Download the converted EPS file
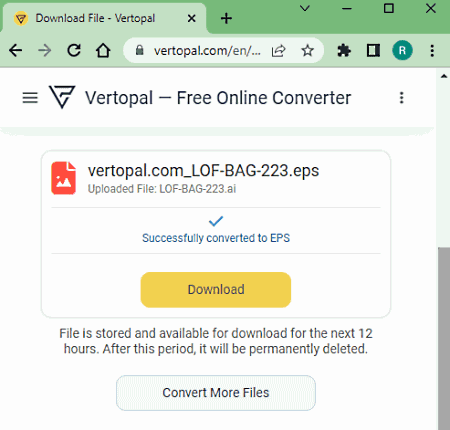450x430 pixels. [x=216, y=290]
